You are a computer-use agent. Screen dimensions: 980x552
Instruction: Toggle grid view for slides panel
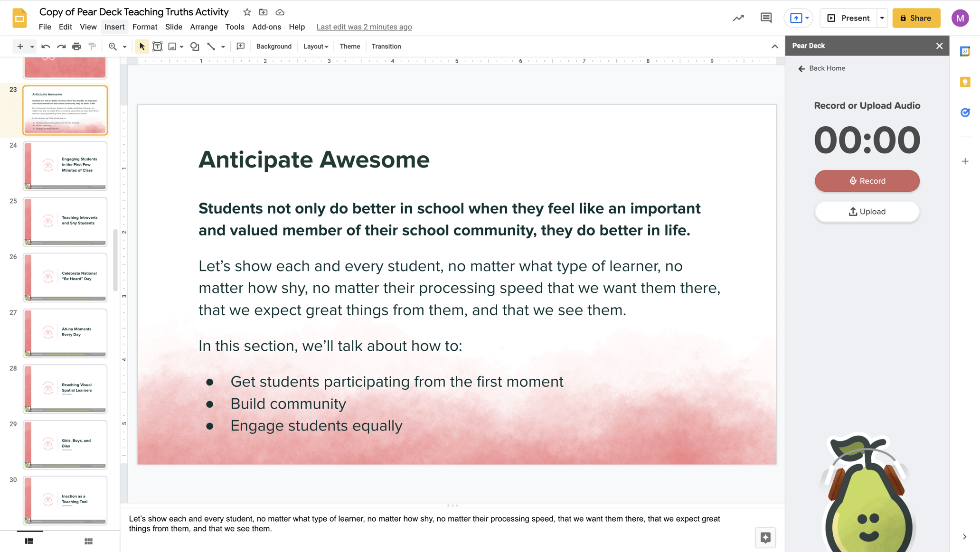(x=87, y=541)
